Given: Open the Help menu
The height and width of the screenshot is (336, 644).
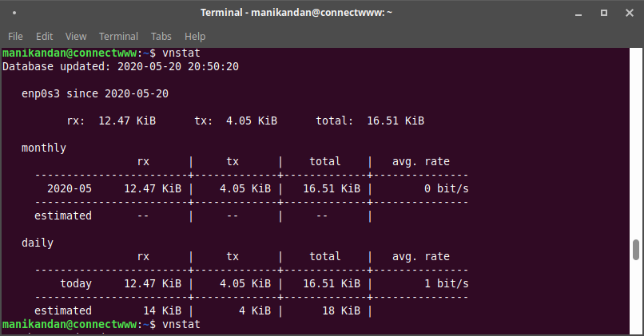Looking at the screenshot, I should point(195,37).
